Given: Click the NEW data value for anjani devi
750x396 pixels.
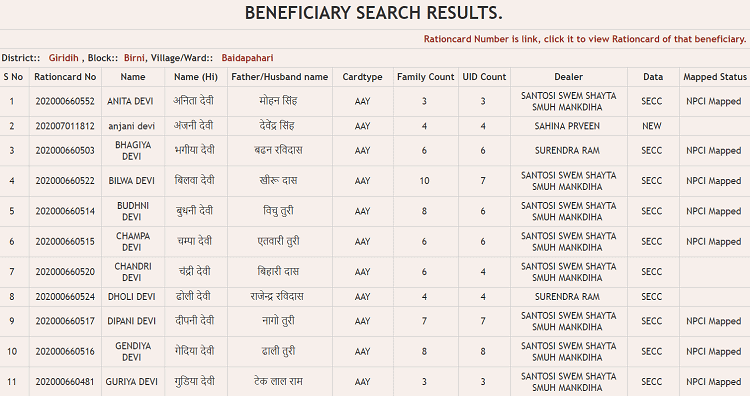Looking at the screenshot, I should click(x=651, y=126).
